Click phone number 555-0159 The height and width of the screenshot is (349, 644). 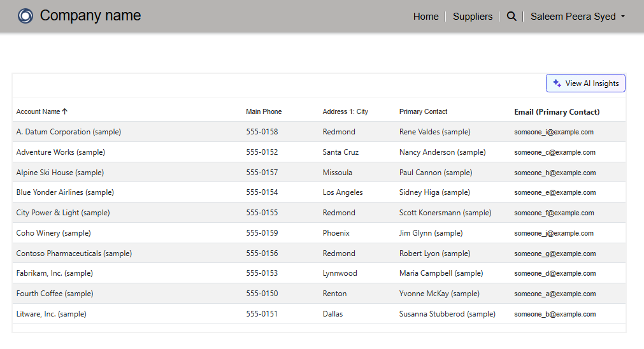pos(262,233)
